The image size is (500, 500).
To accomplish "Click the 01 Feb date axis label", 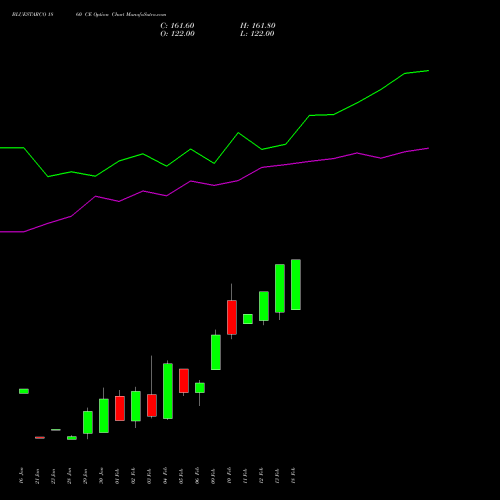I will pos(118,475).
